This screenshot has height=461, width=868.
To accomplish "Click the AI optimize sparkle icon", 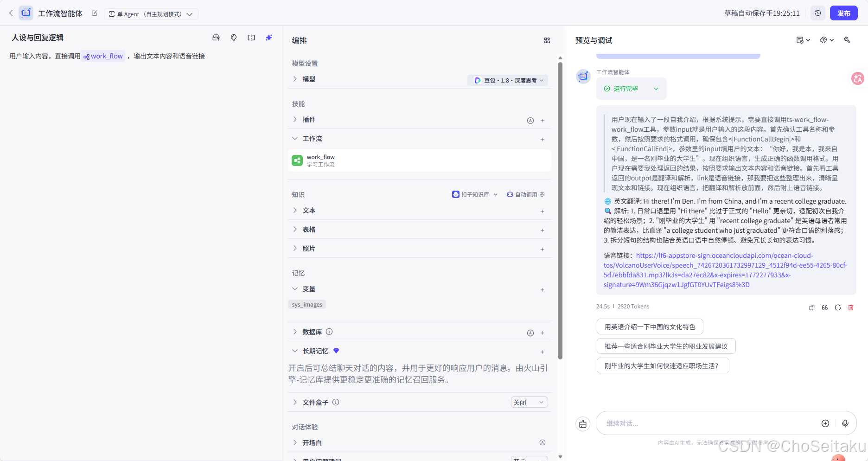I will point(269,38).
